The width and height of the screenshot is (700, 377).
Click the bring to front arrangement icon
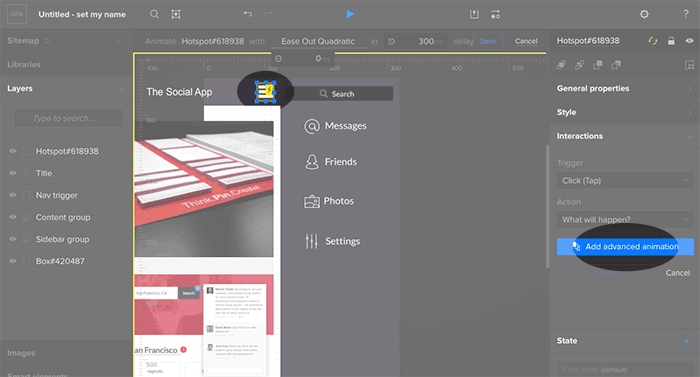tap(562, 65)
